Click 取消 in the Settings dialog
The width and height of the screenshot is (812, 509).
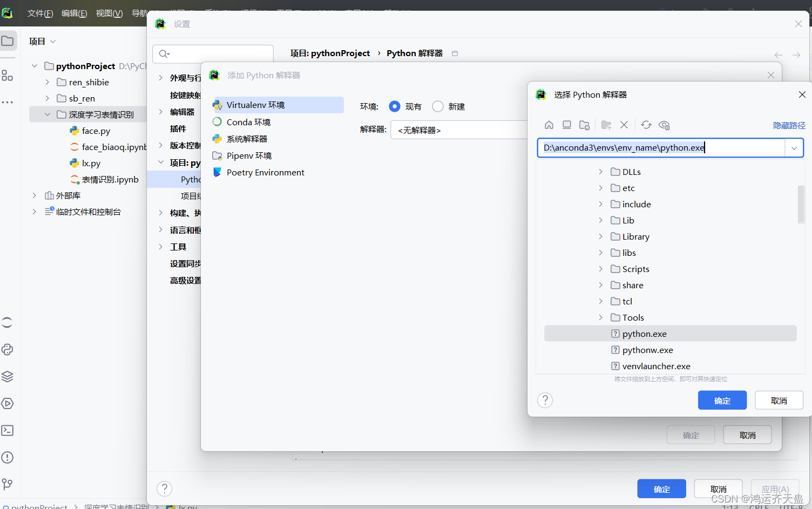coord(718,489)
